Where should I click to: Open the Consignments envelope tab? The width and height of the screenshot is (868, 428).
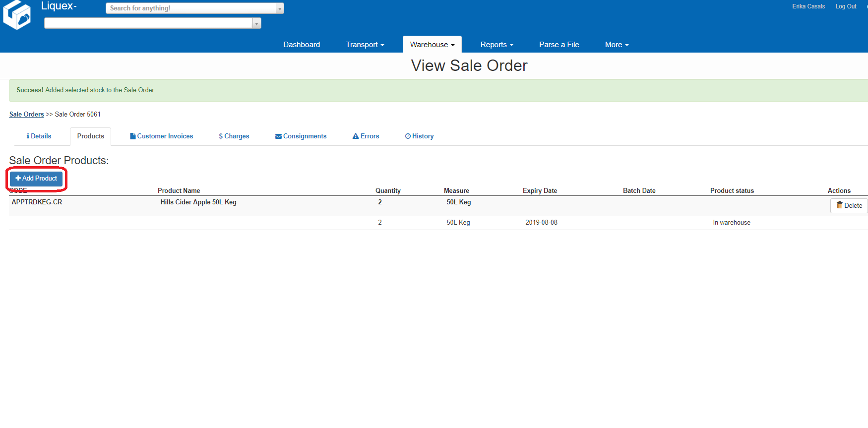click(301, 136)
